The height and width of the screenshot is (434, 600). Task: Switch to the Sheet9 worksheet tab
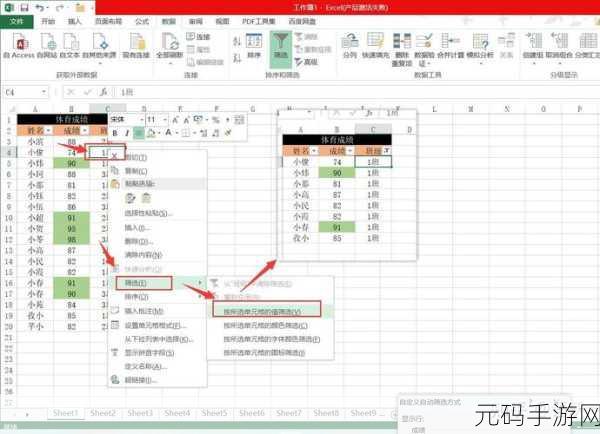(x=363, y=413)
